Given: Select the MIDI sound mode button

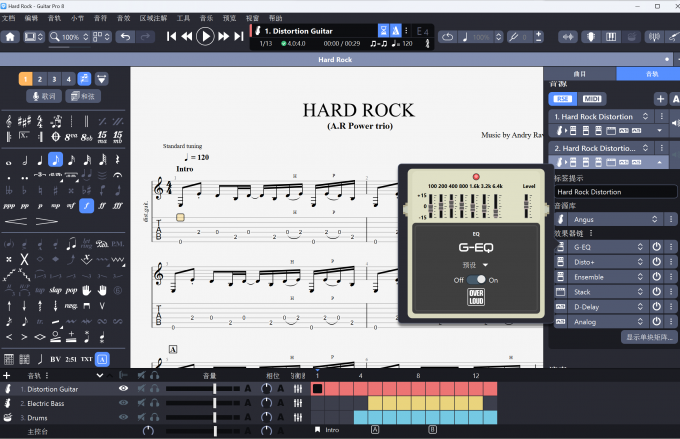Looking at the screenshot, I should click(591, 98).
